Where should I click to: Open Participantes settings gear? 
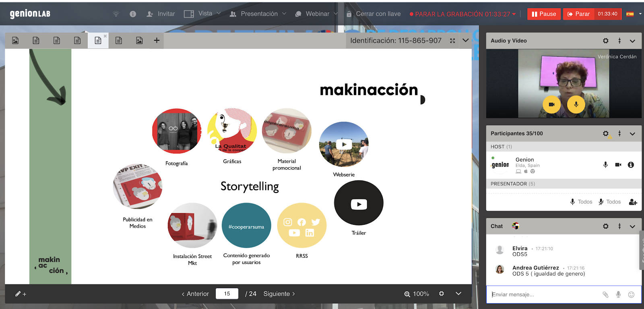pyautogui.click(x=606, y=133)
